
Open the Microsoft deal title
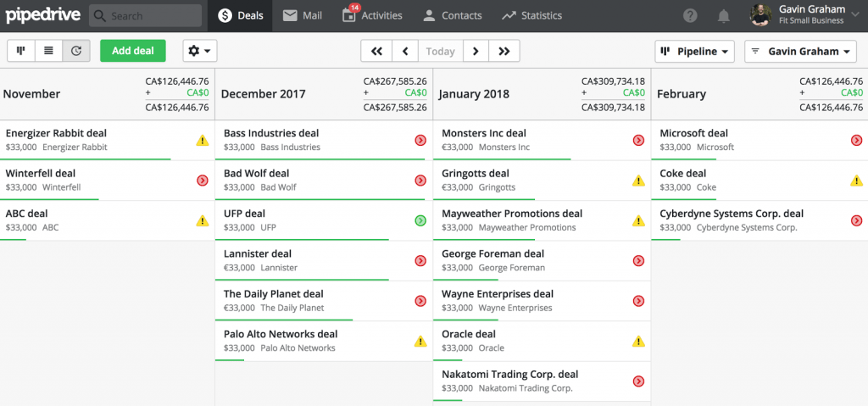(693, 133)
